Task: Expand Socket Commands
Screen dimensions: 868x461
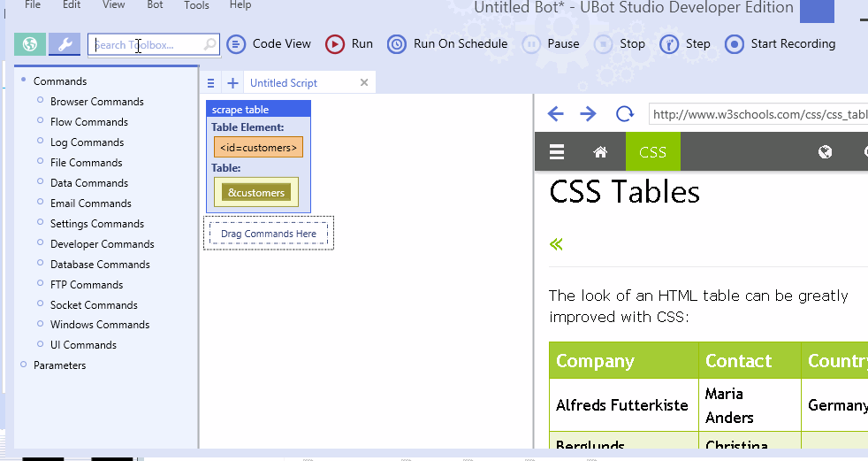Action: coord(40,303)
